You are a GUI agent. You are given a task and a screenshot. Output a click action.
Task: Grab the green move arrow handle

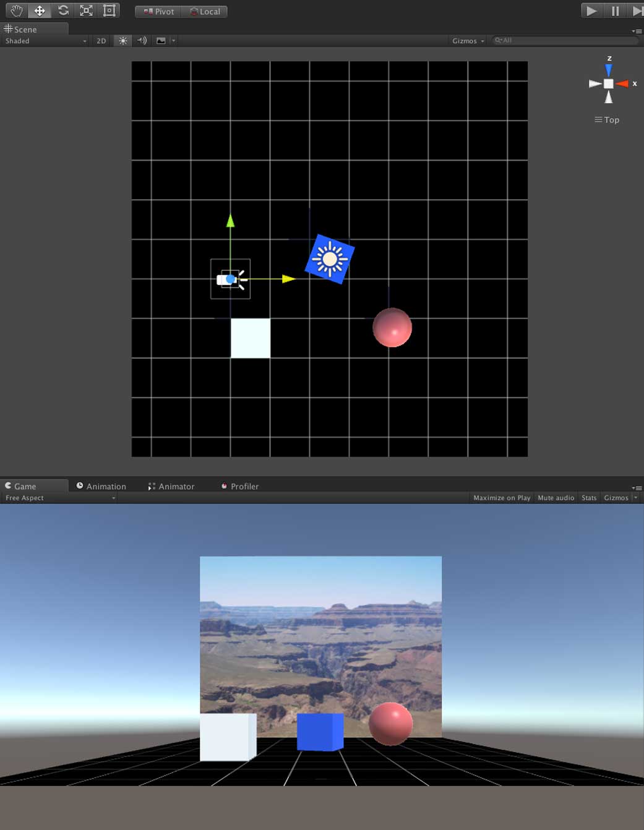click(x=230, y=220)
